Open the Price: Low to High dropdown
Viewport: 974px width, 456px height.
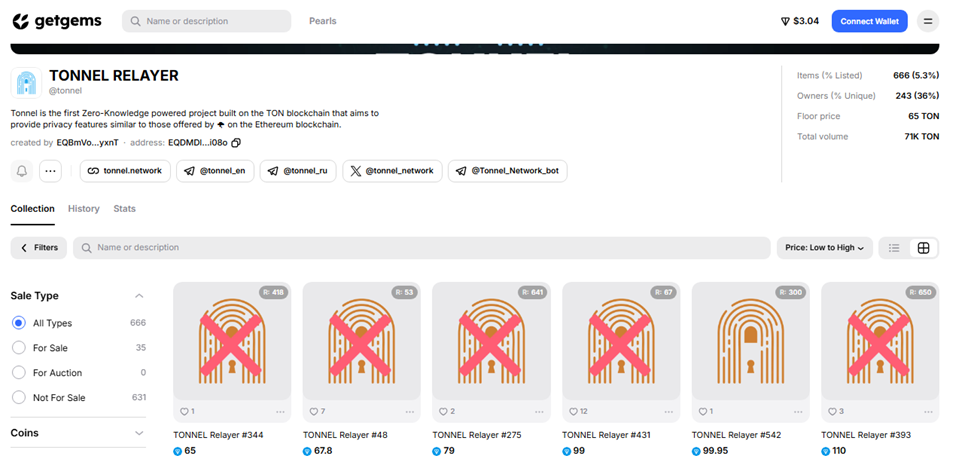point(824,248)
